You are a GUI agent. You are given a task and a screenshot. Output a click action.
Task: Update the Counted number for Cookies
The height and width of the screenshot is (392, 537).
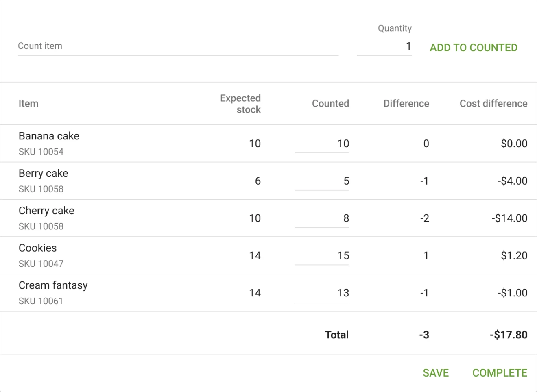(x=321, y=255)
